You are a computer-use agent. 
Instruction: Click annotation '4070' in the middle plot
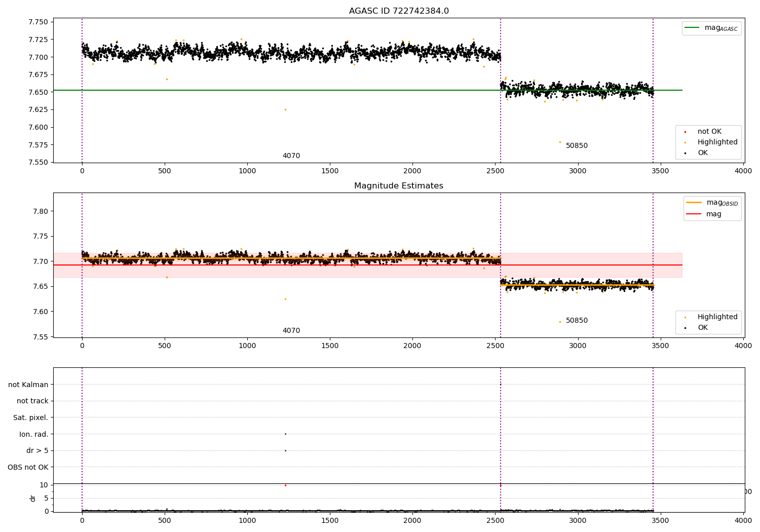291,331
